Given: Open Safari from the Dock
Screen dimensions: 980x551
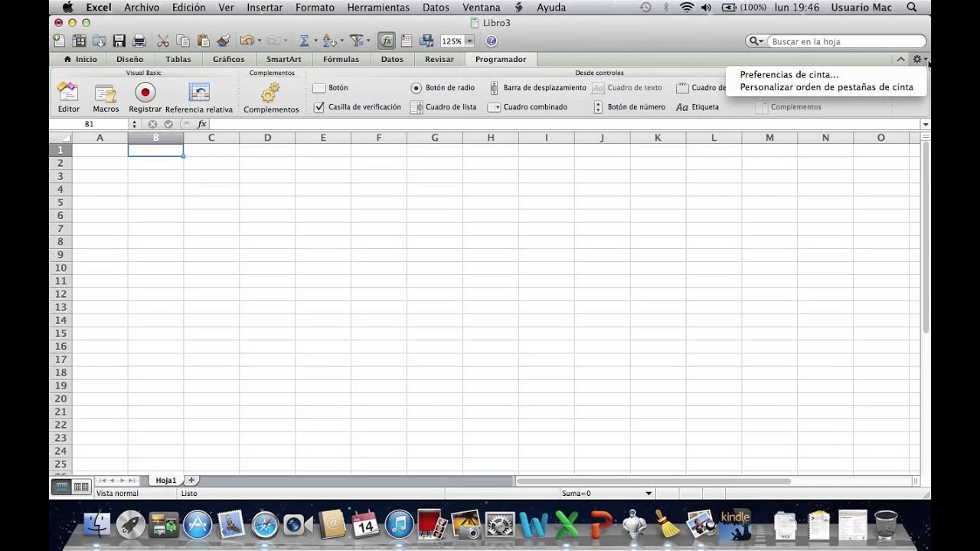Looking at the screenshot, I should 265,525.
